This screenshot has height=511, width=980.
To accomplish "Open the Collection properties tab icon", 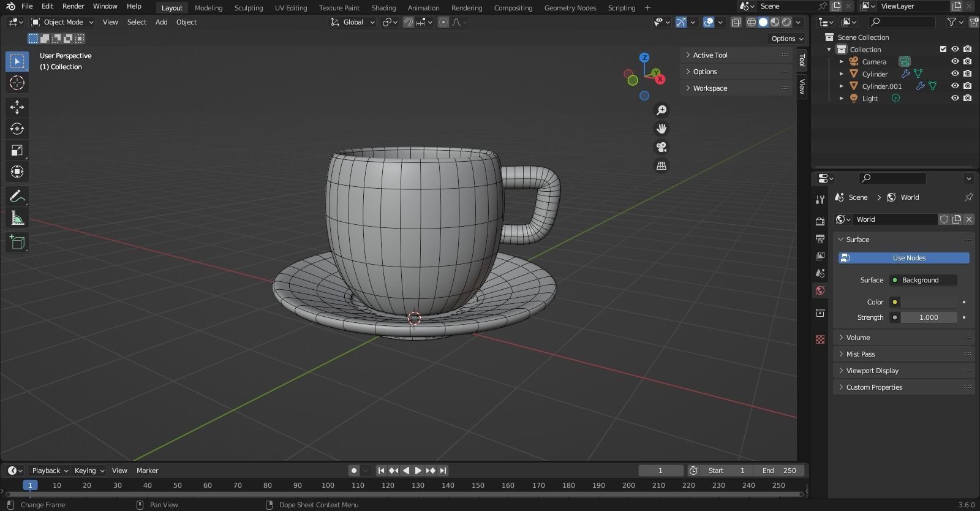I will [x=820, y=313].
